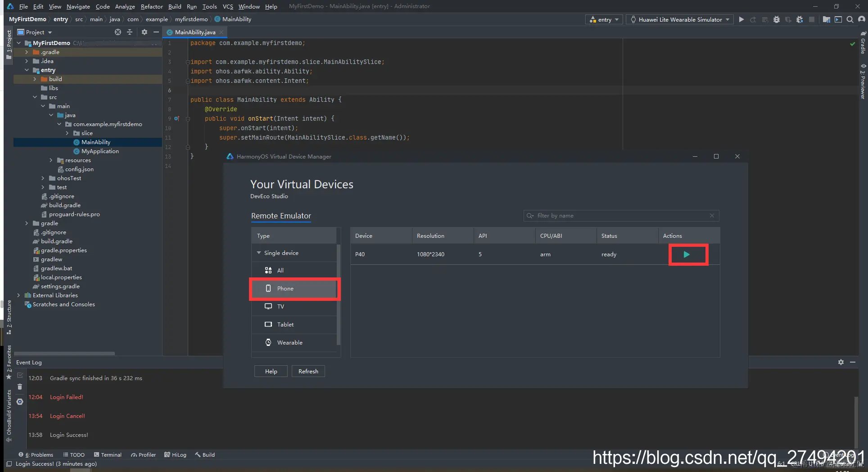Open the Tools menu
This screenshot has height=472, width=868.
[209, 6]
